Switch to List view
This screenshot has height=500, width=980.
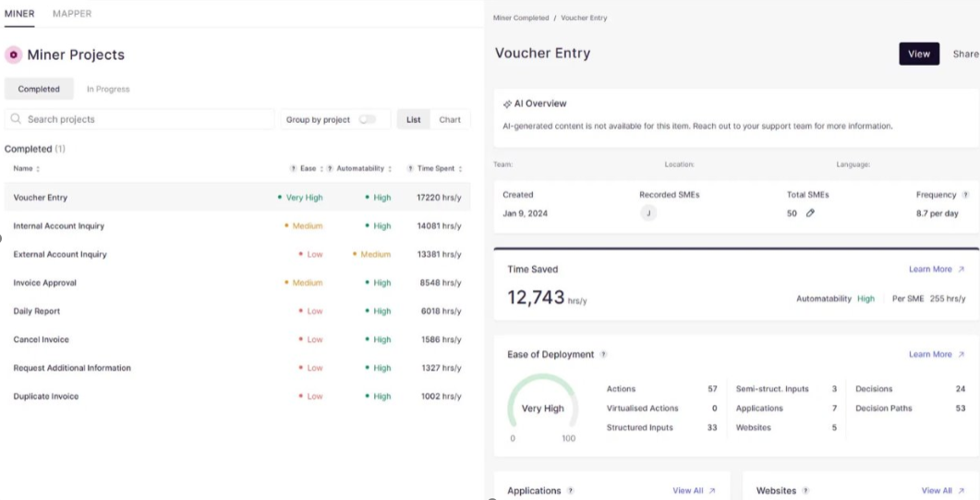click(x=413, y=119)
